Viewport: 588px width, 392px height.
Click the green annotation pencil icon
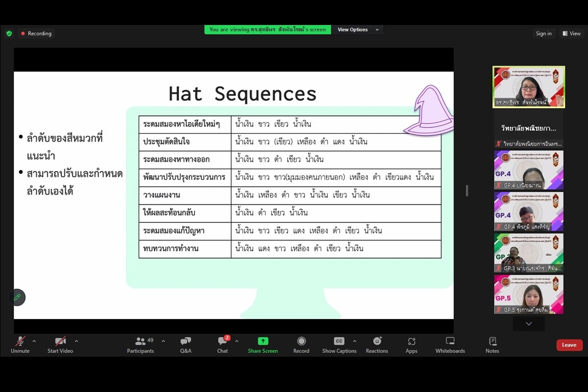click(17, 297)
